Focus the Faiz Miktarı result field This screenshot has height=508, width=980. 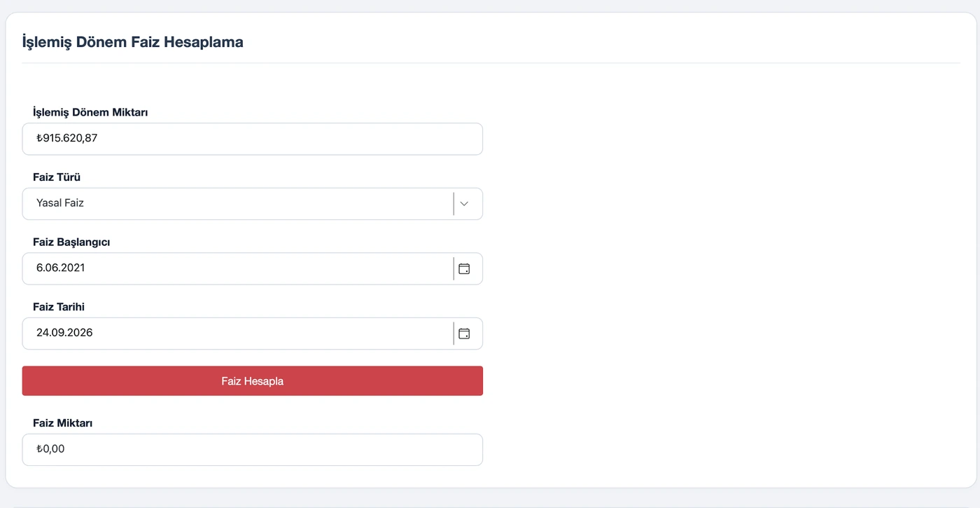pos(253,449)
